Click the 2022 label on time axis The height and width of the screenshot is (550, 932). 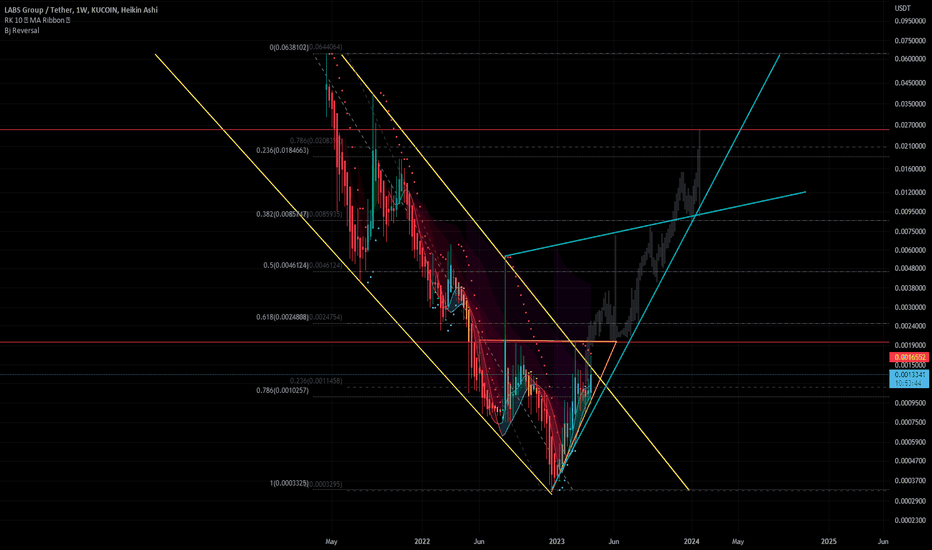click(422, 542)
